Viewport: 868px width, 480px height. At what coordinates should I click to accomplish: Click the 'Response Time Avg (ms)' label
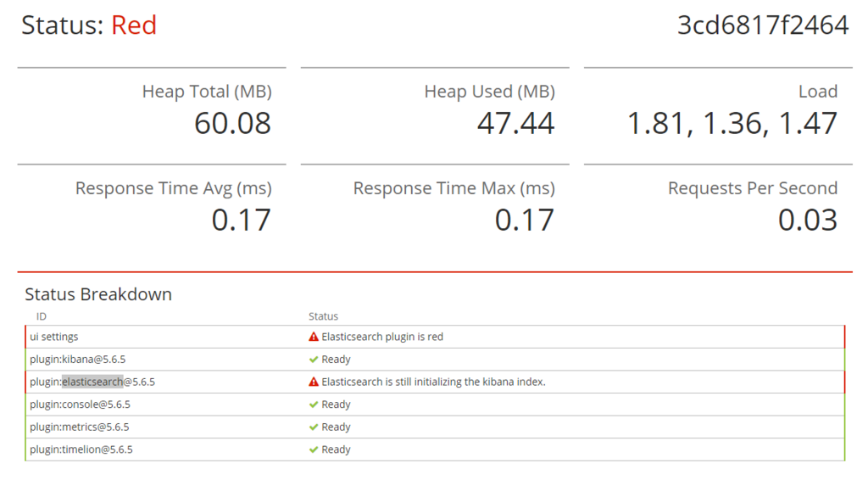click(x=174, y=189)
